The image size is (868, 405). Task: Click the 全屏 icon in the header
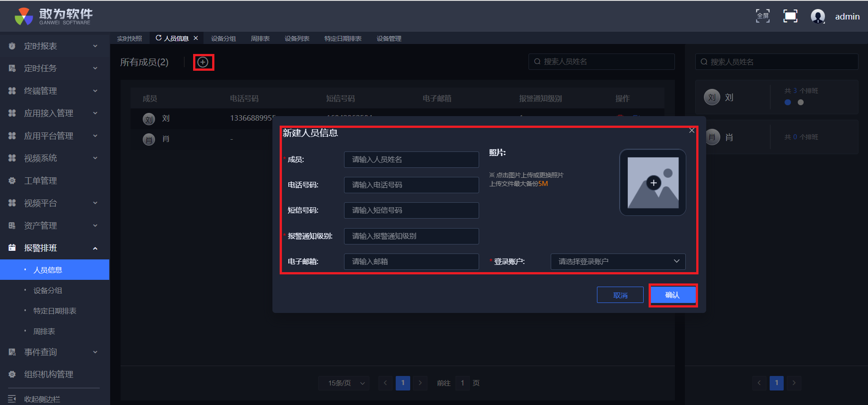point(763,16)
